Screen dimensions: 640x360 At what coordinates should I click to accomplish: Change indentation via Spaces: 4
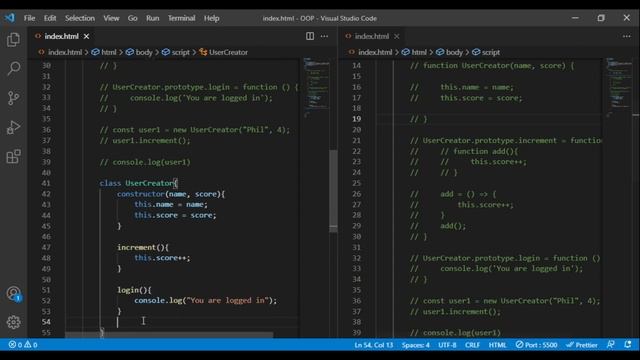click(x=416, y=345)
